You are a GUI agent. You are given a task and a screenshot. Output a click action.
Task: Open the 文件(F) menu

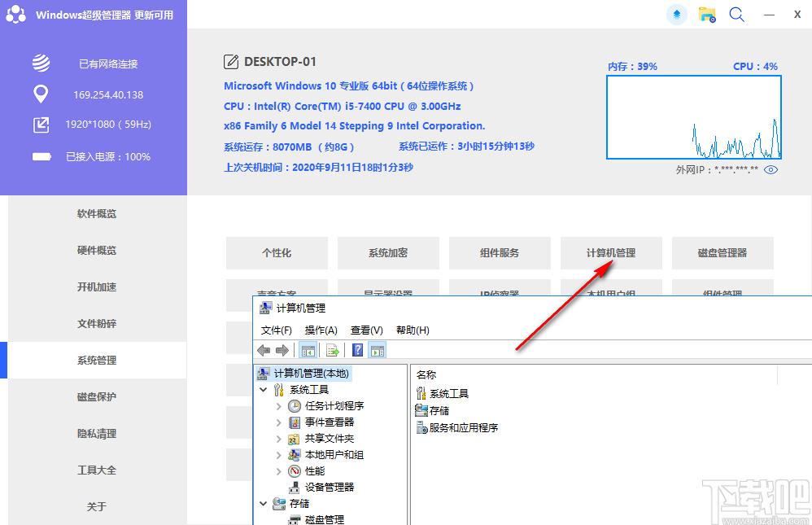tap(276, 330)
